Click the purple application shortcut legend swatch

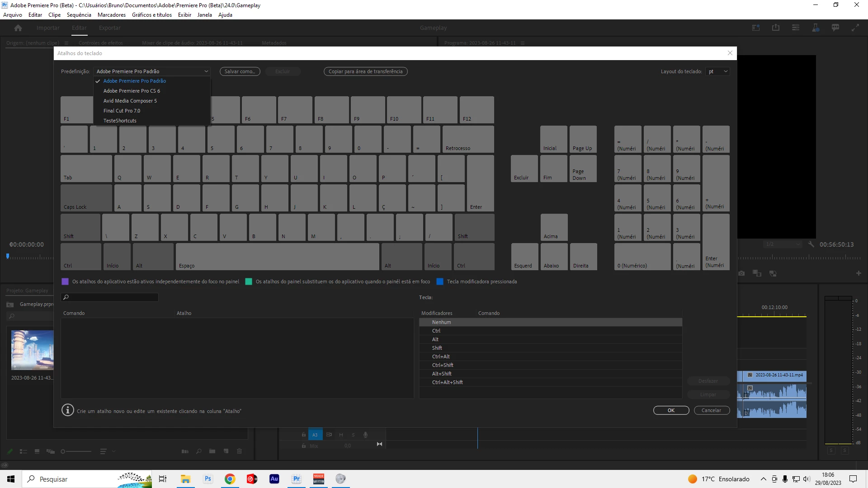[x=65, y=282]
